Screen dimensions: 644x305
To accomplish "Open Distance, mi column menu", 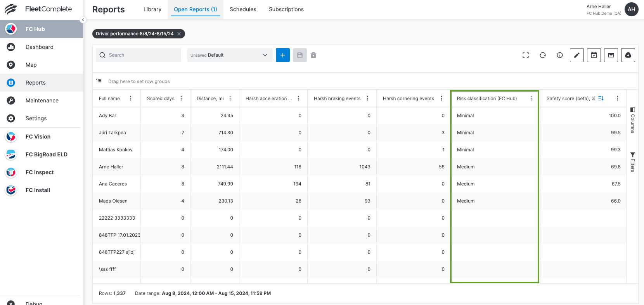I will [230, 99].
